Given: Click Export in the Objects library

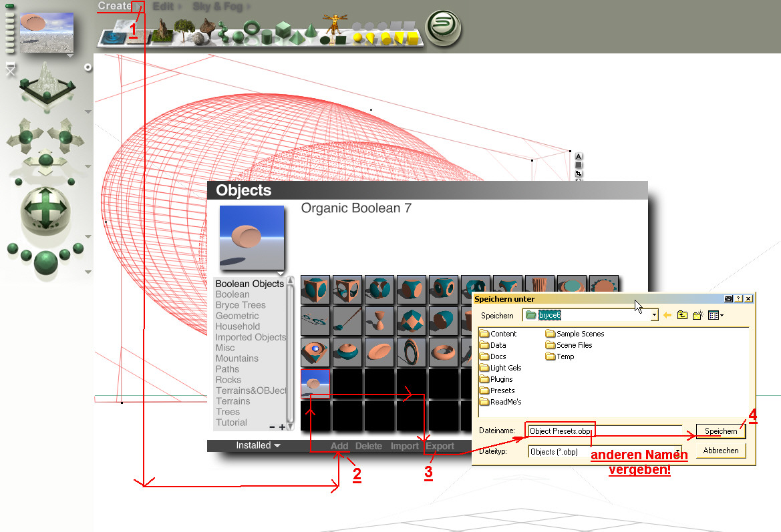Looking at the screenshot, I should [440, 447].
